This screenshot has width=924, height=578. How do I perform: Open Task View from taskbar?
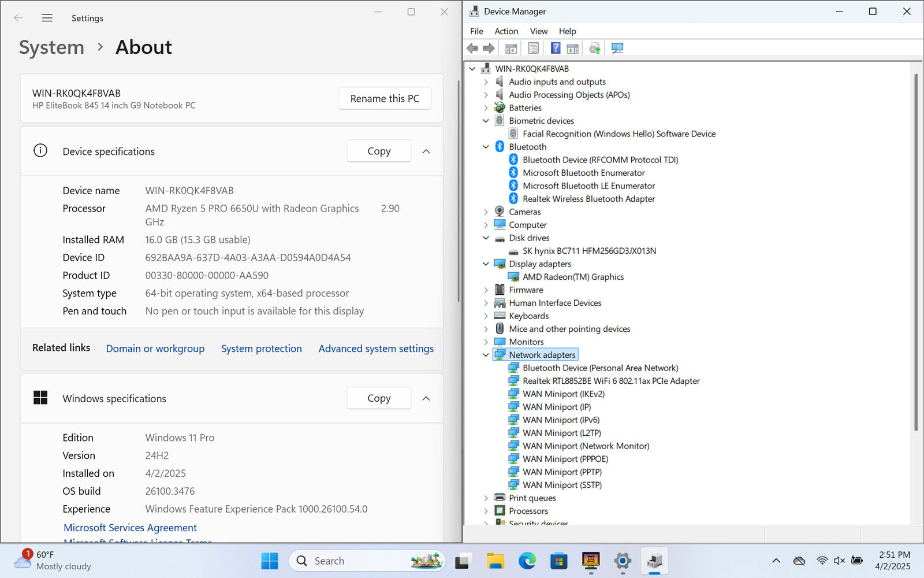(463, 561)
